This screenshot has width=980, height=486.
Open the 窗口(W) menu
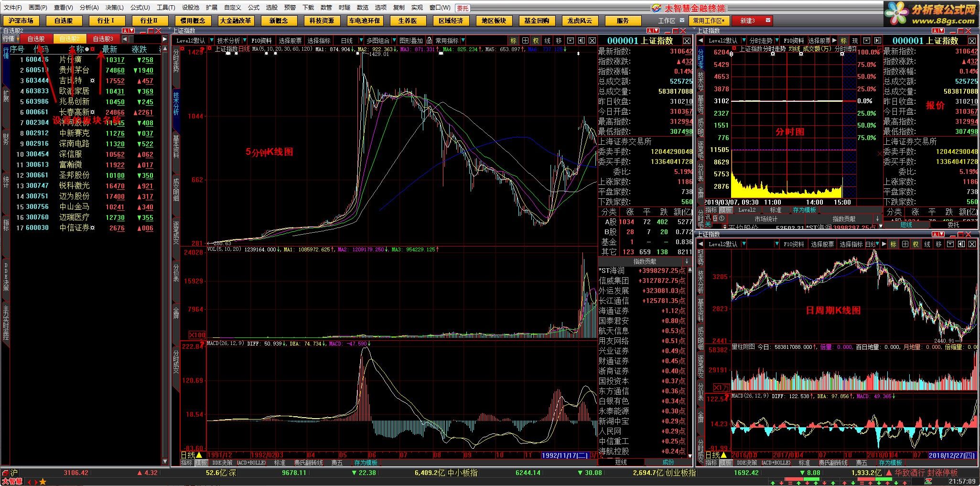[x=440, y=8]
